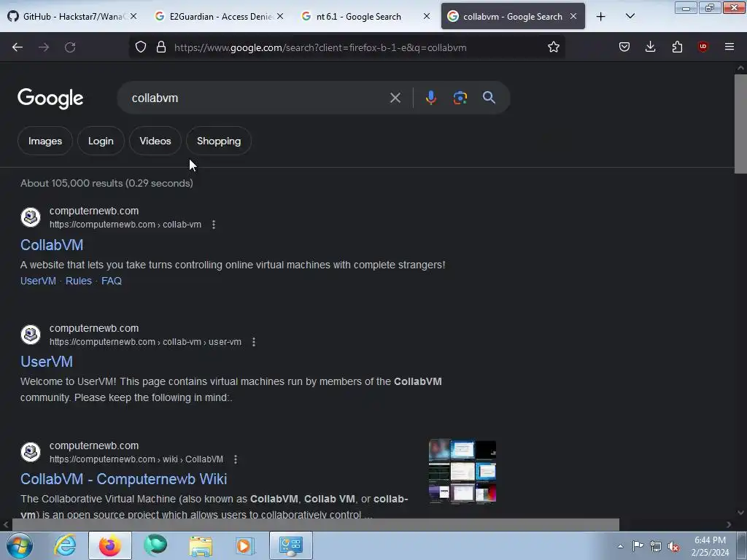Open the 6:44 PM taskbar clock
747x560 pixels.
710,546
